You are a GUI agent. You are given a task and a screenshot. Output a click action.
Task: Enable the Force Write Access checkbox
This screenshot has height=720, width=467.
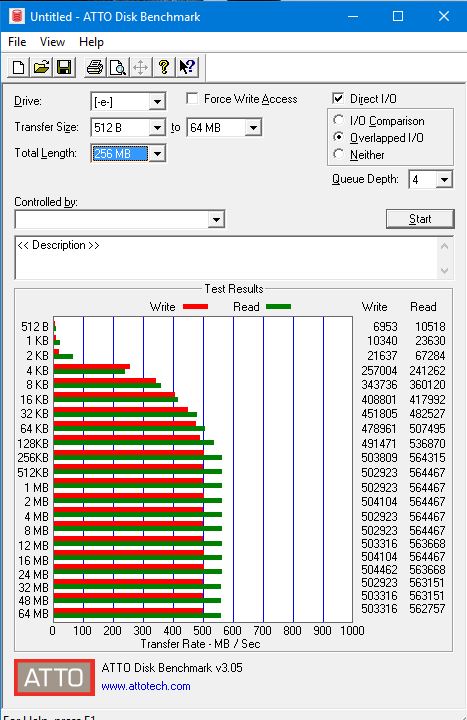[192, 99]
